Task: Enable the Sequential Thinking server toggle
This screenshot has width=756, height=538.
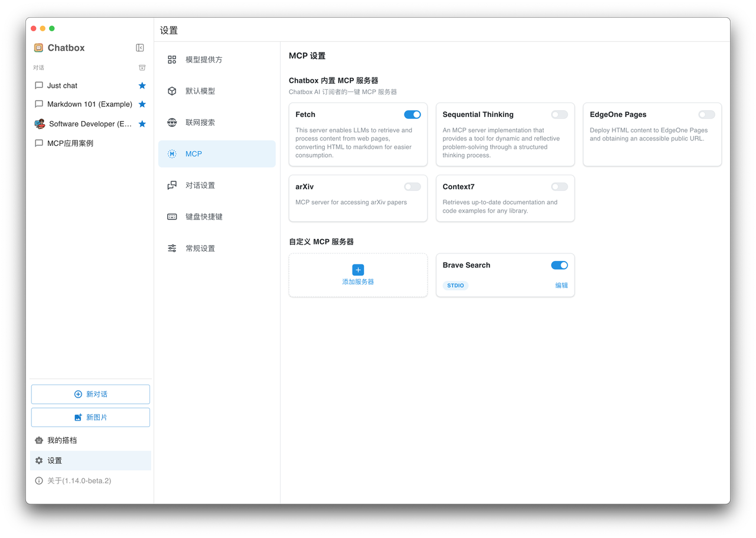Action: click(559, 115)
